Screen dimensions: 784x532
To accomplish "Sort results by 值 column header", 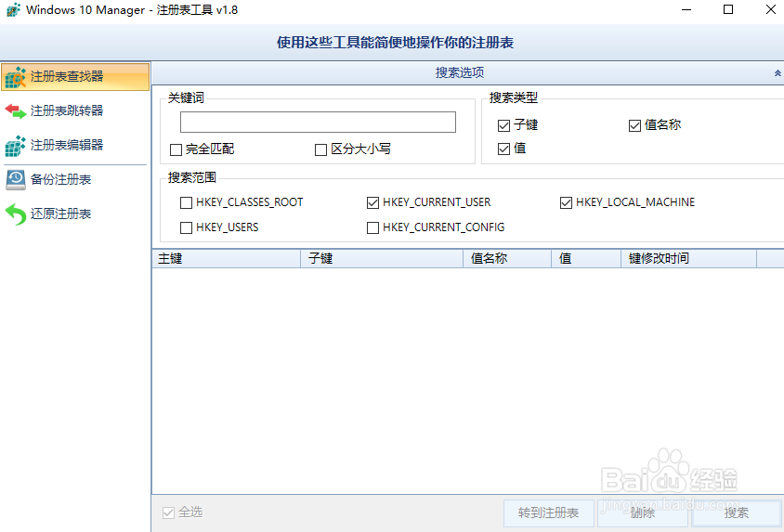I will pos(586,259).
